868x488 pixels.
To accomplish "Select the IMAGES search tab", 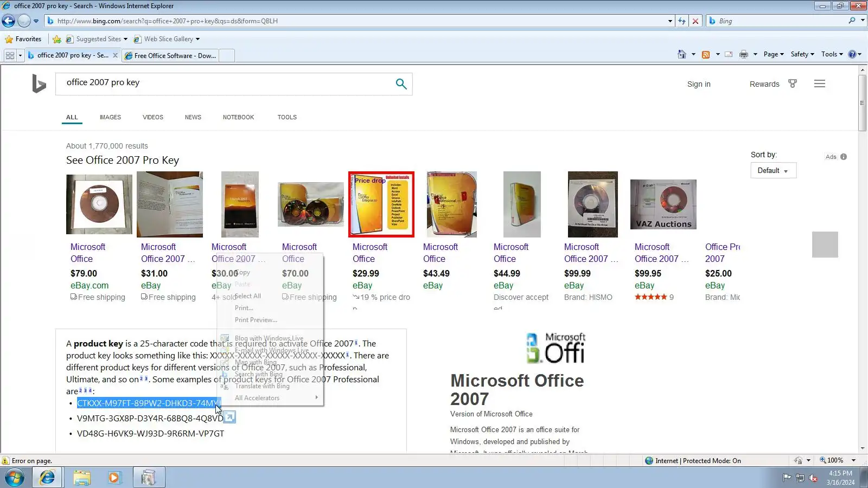I will 110,117.
